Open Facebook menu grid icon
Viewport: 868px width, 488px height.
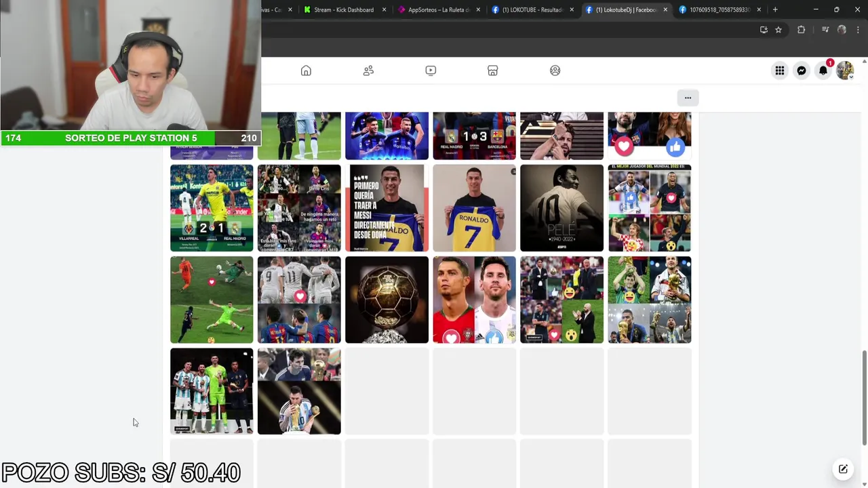780,70
